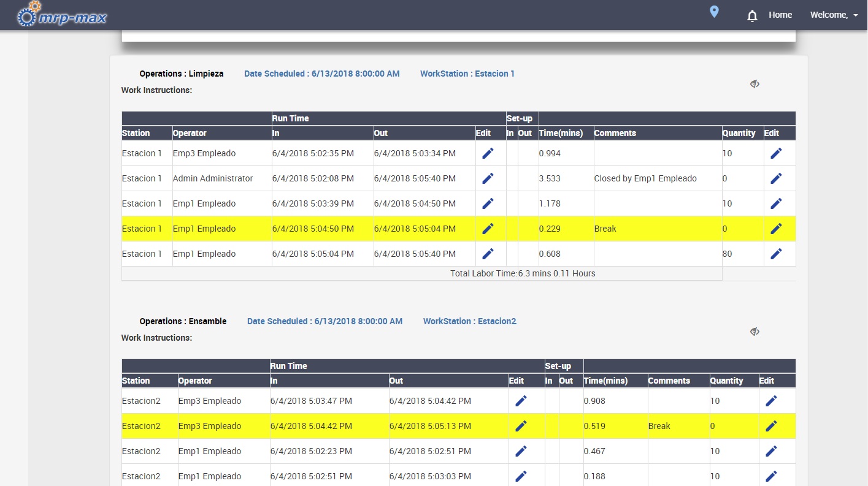
Task: Open WorkStation : Estacion2 link
Action: click(470, 321)
